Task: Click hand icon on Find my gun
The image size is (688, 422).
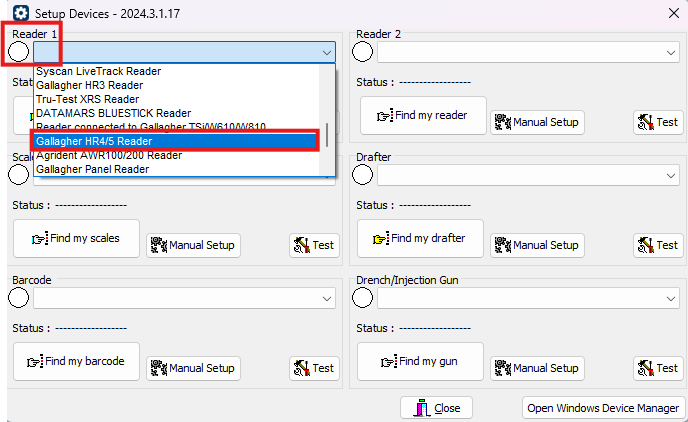Action: click(x=389, y=361)
